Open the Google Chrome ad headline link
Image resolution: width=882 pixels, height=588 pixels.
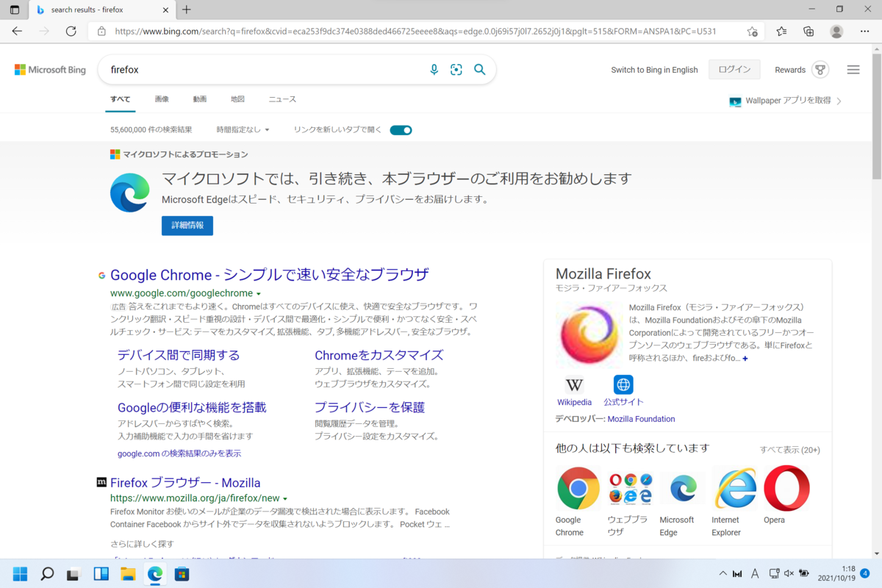click(x=270, y=275)
